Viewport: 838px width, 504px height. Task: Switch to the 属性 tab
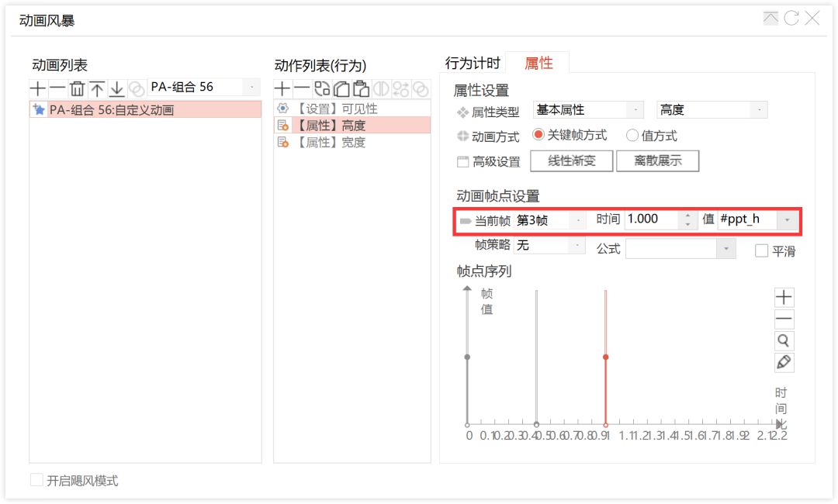538,63
